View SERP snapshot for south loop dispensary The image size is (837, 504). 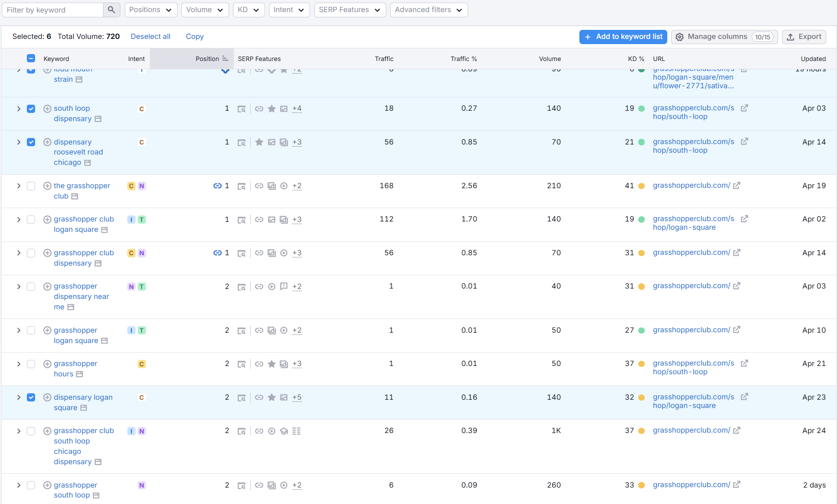click(x=242, y=109)
